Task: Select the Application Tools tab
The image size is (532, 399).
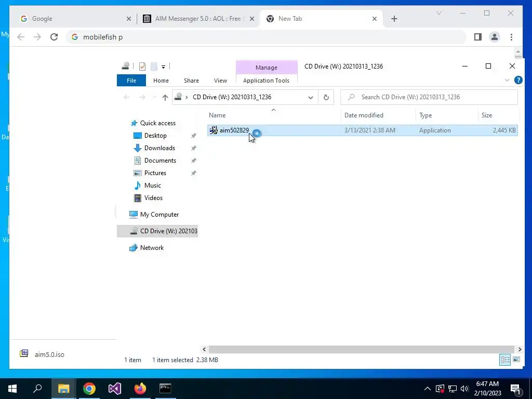Action: tap(267, 81)
